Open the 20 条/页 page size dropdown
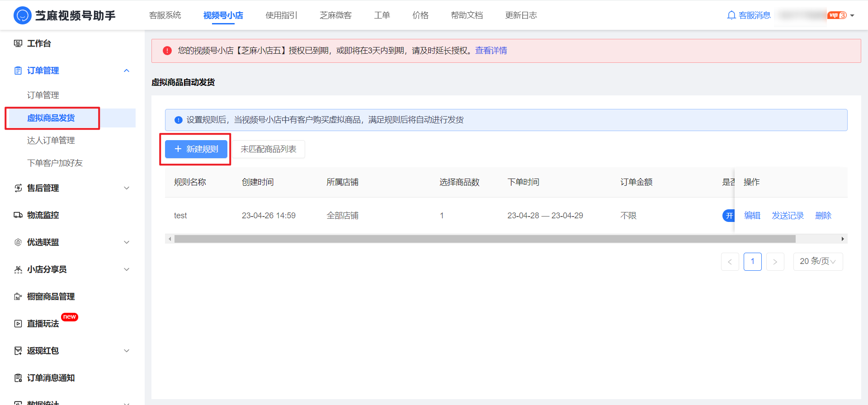The image size is (868, 405). [x=818, y=261]
